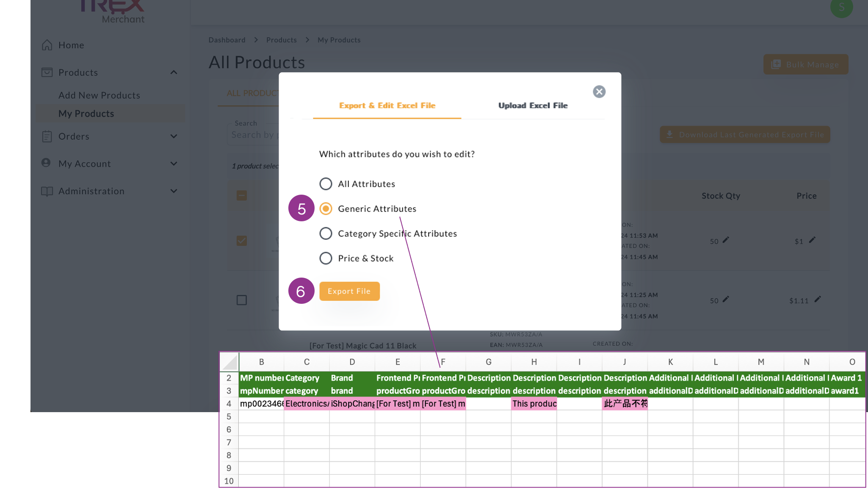Click spreadsheet column H header
This screenshot has width=868, height=490.
(534, 362)
